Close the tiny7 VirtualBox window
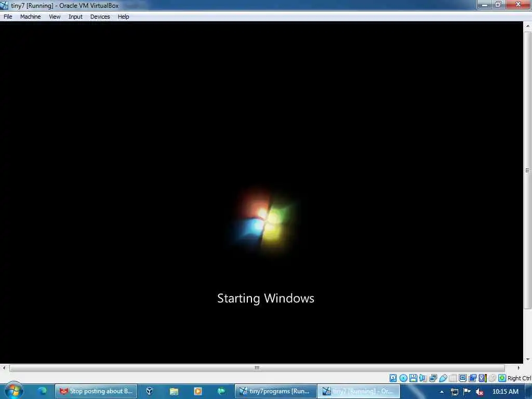 pyautogui.click(x=518, y=5)
